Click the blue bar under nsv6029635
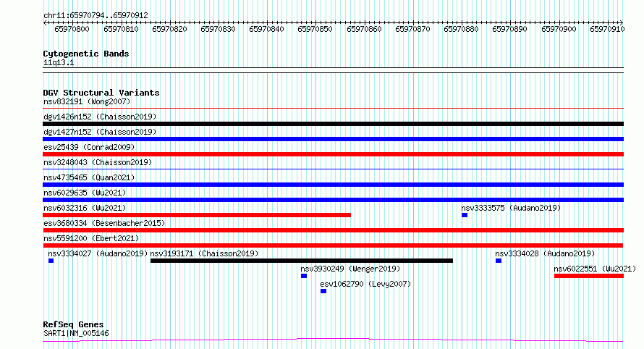644x349 pixels. tap(333, 200)
